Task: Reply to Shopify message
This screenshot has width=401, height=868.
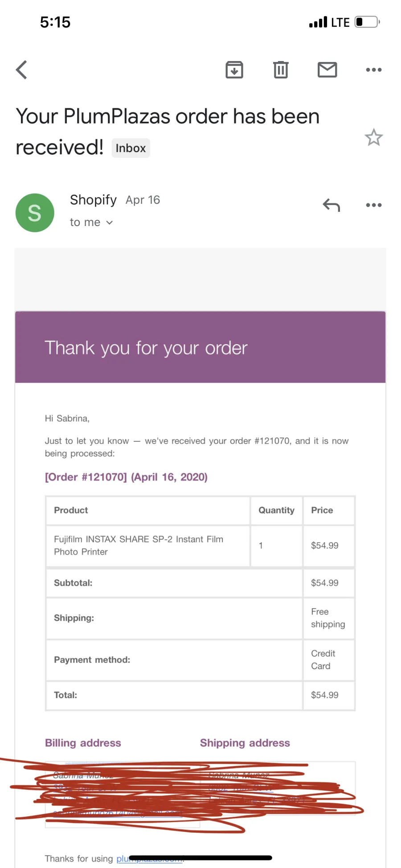Action: (x=331, y=205)
